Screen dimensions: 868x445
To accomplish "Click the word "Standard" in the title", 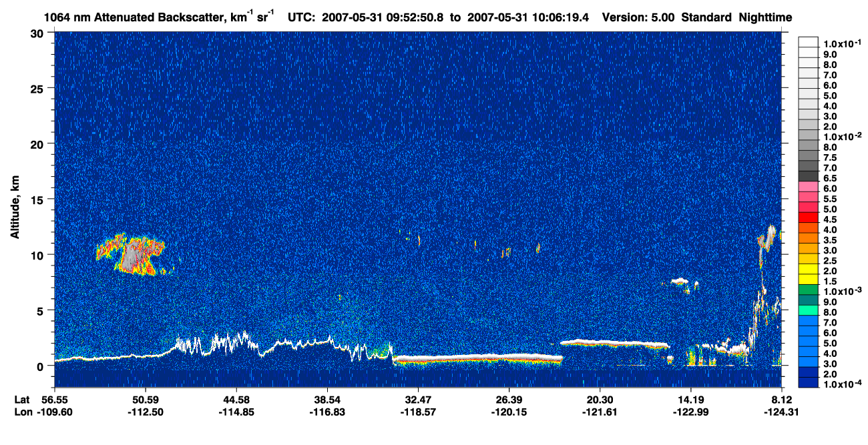I will coord(708,18).
